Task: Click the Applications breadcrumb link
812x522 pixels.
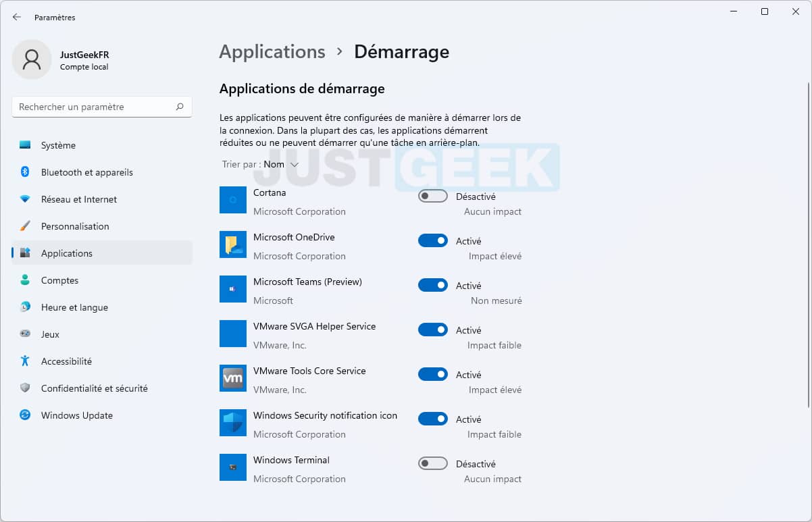Action: tap(272, 52)
